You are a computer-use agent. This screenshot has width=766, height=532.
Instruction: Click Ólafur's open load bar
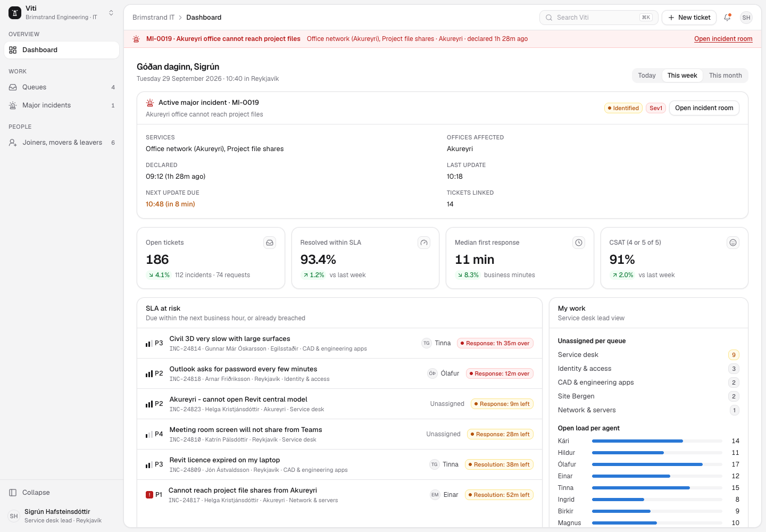[657, 464]
